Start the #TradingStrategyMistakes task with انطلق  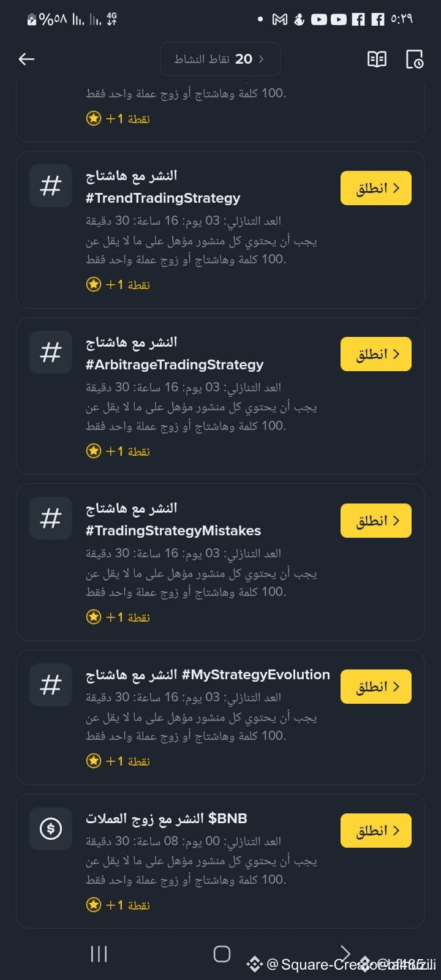pos(375,521)
